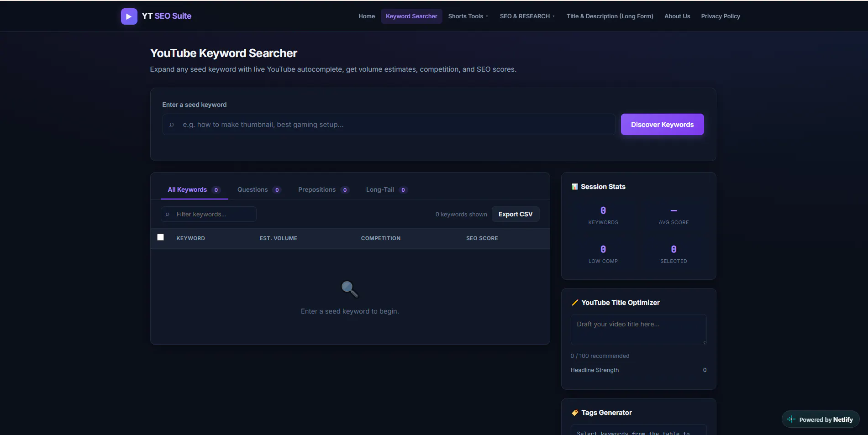Screen dimensions: 868x435
Task: Click the Headline Strength label
Action: click(x=594, y=370)
